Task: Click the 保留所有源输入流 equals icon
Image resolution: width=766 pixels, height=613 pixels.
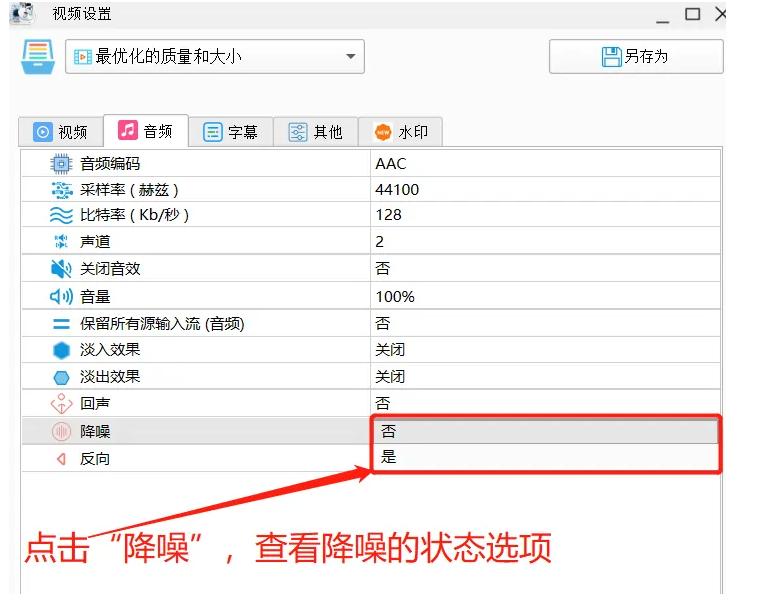Action: pos(61,324)
